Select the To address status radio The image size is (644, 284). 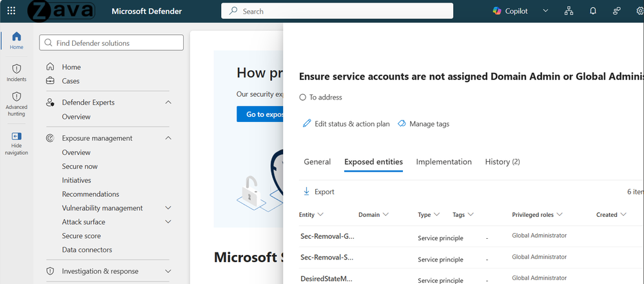click(x=303, y=97)
